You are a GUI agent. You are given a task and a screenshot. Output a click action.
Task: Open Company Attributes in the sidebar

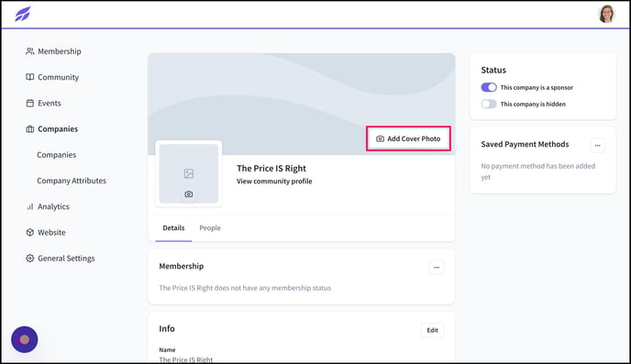[72, 181]
